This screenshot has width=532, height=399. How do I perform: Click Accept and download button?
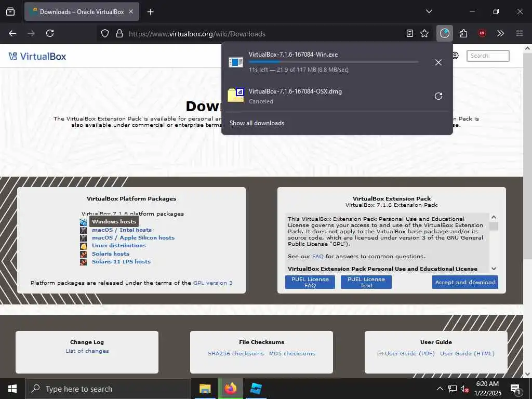click(x=465, y=282)
